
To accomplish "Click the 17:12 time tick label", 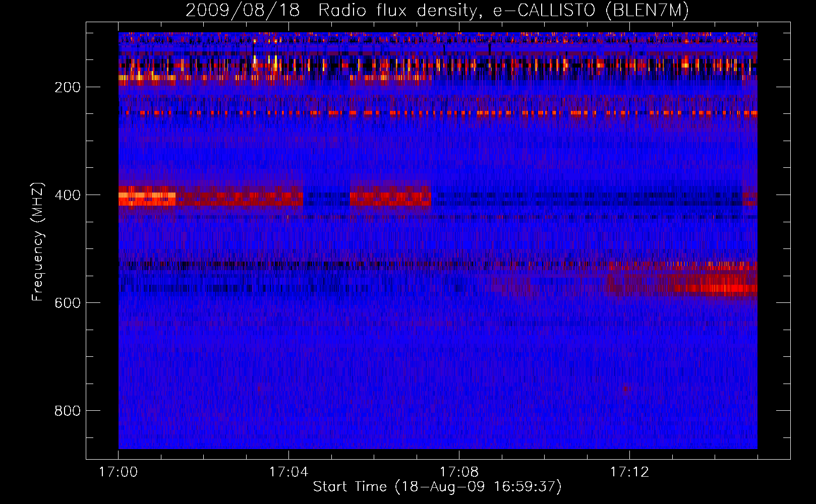I will pyautogui.click(x=629, y=472).
